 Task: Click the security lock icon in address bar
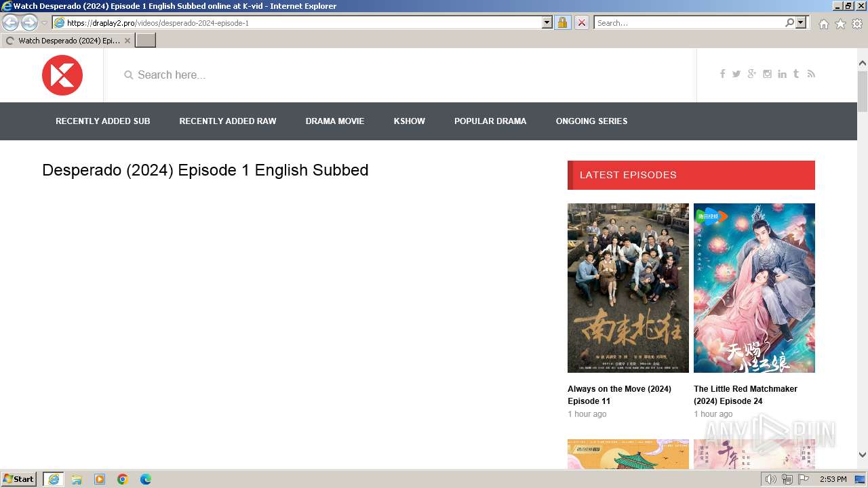coord(562,23)
